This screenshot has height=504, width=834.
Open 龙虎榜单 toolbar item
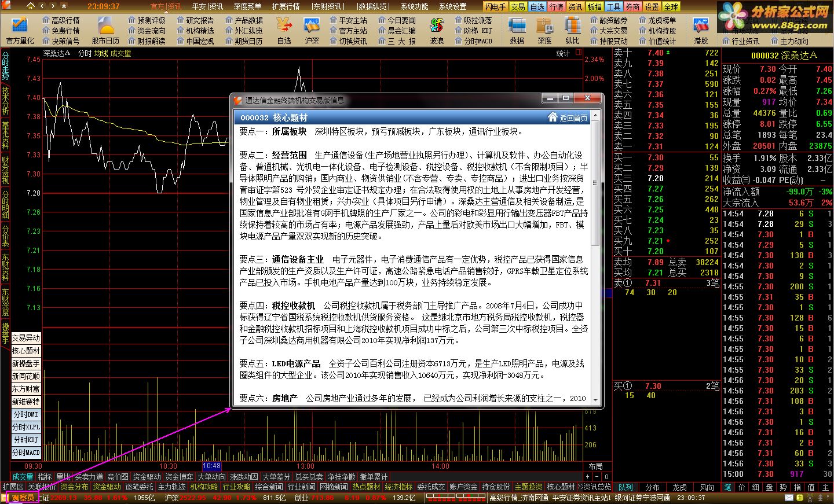(658, 20)
